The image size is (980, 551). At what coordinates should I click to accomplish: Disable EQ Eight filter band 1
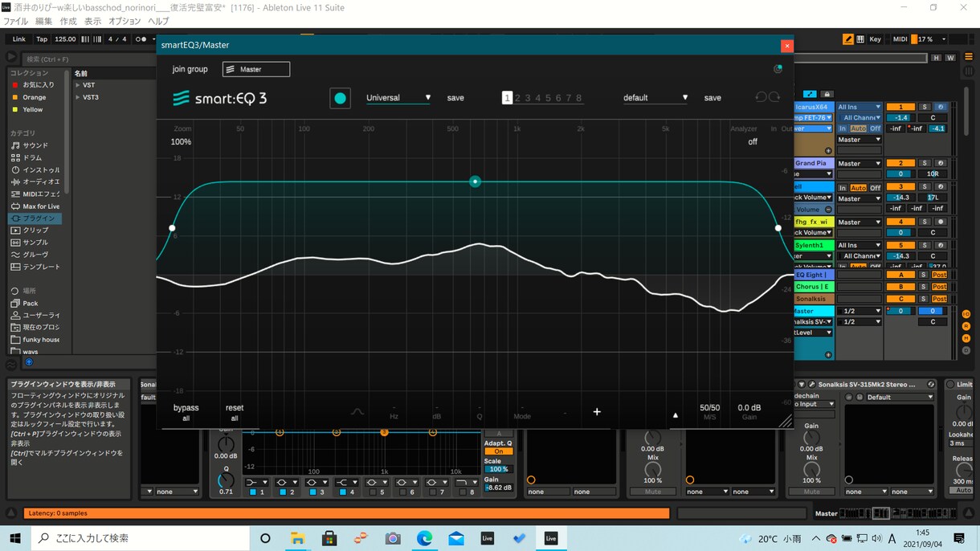point(252,492)
